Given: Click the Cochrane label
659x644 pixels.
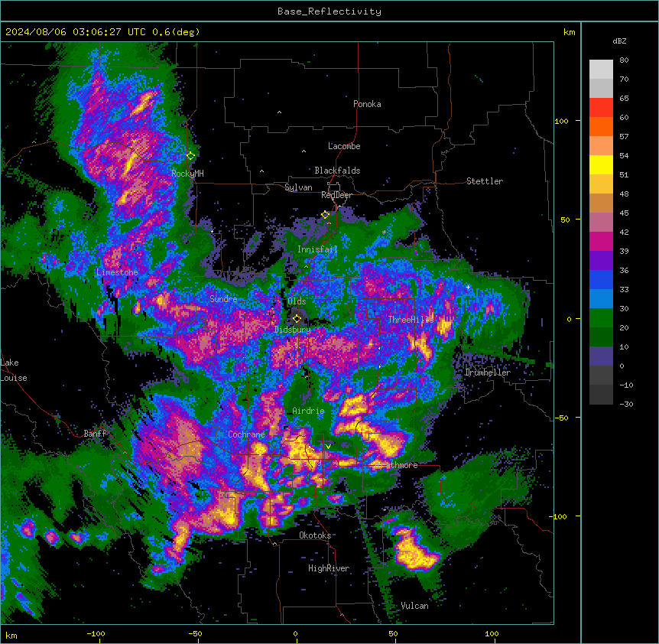Looking at the screenshot, I should click(246, 434).
